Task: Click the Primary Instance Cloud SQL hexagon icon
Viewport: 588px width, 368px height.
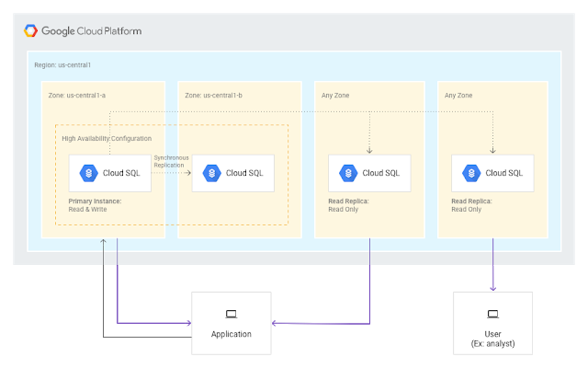Action: 89,173
